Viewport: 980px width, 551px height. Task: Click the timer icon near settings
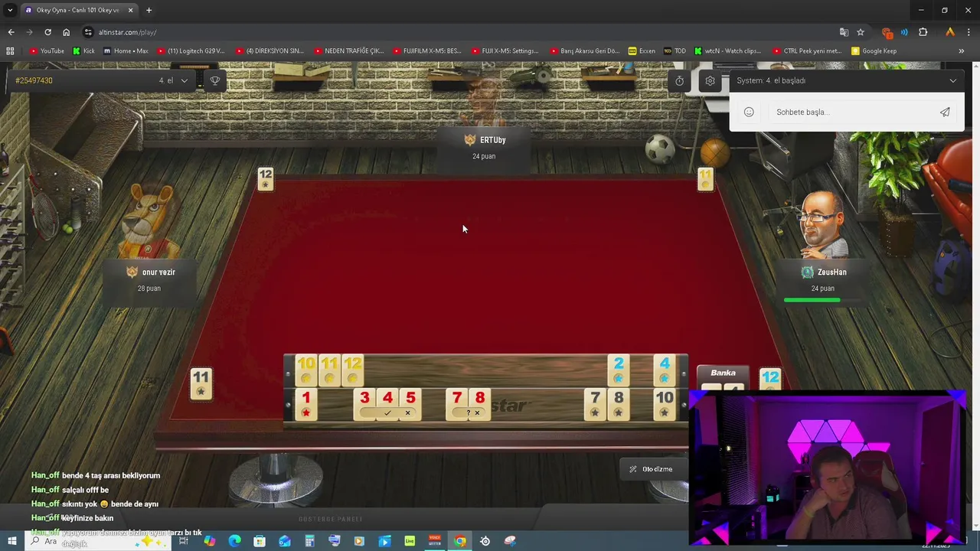(679, 80)
